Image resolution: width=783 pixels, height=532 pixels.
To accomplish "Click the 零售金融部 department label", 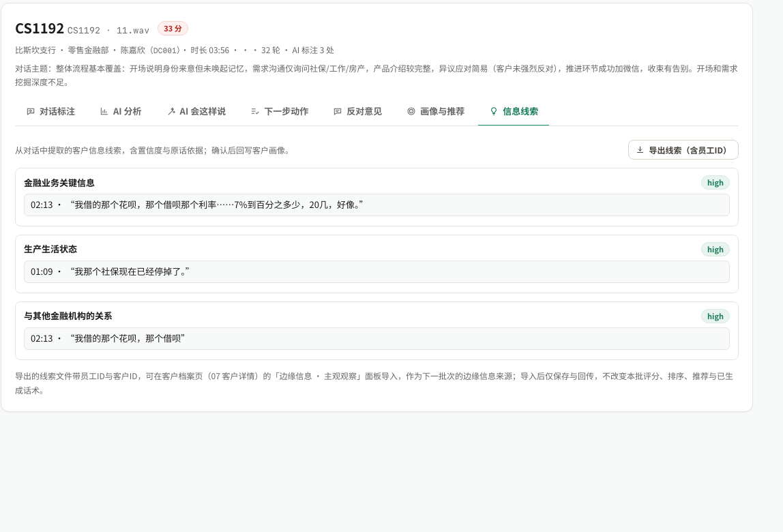I will 88,50.
